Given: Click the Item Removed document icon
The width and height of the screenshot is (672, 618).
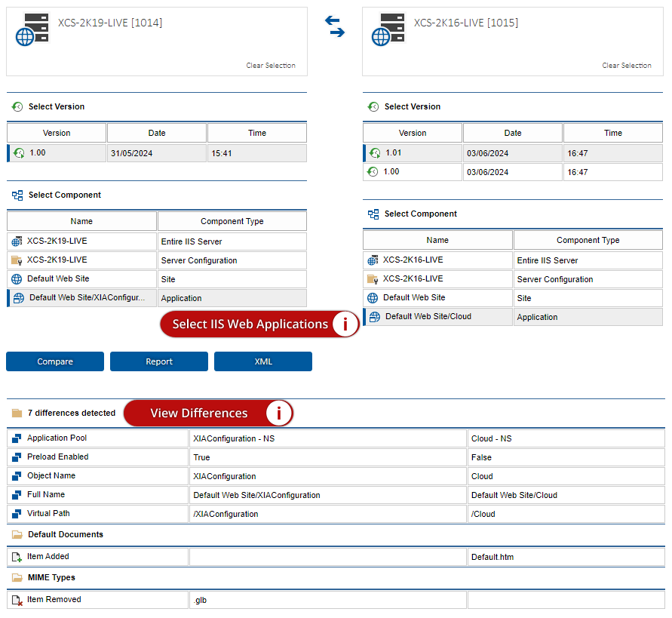Looking at the screenshot, I should (17, 600).
